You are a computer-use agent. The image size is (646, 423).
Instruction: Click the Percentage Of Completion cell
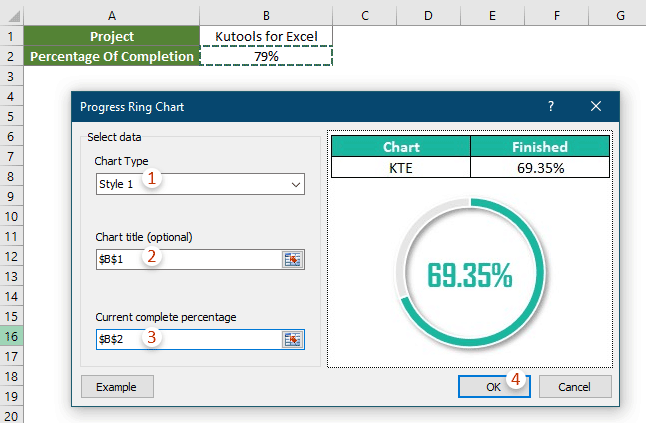tap(111, 57)
